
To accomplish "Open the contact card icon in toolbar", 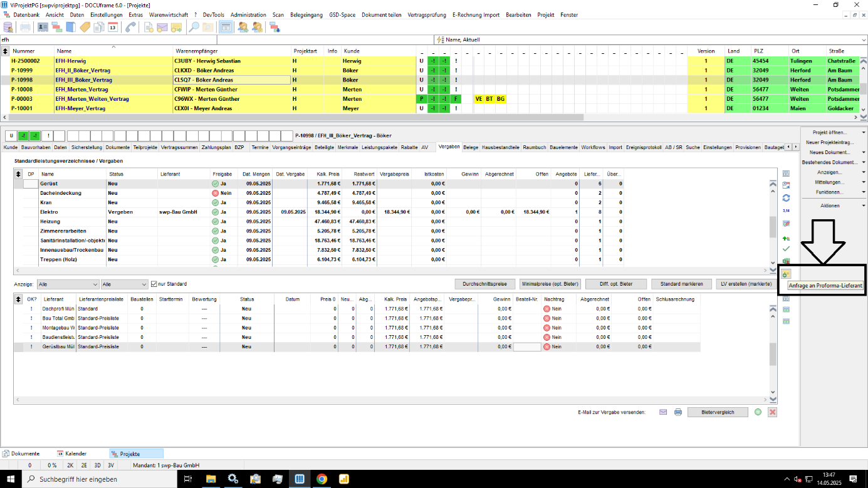I will pos(43,27).
